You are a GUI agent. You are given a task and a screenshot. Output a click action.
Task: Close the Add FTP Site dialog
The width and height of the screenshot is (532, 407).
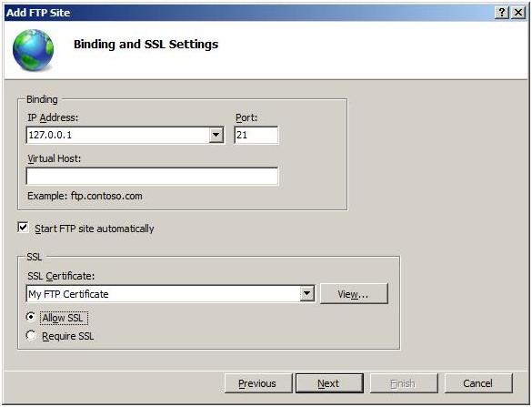(x=518, y=13)
